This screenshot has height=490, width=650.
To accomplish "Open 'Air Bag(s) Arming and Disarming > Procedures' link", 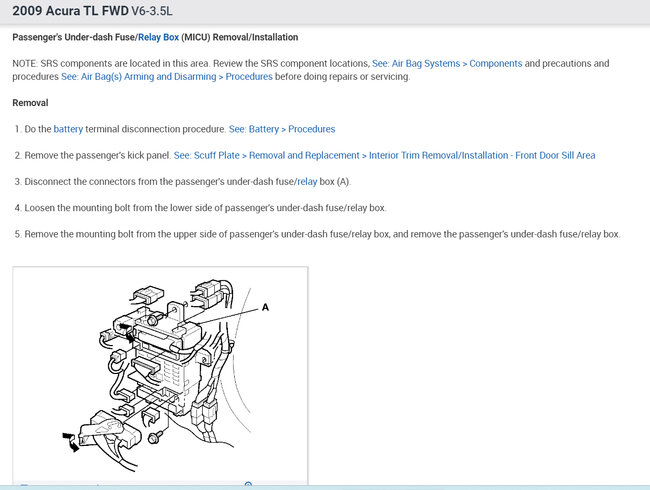I will click(x=167, y=77).
